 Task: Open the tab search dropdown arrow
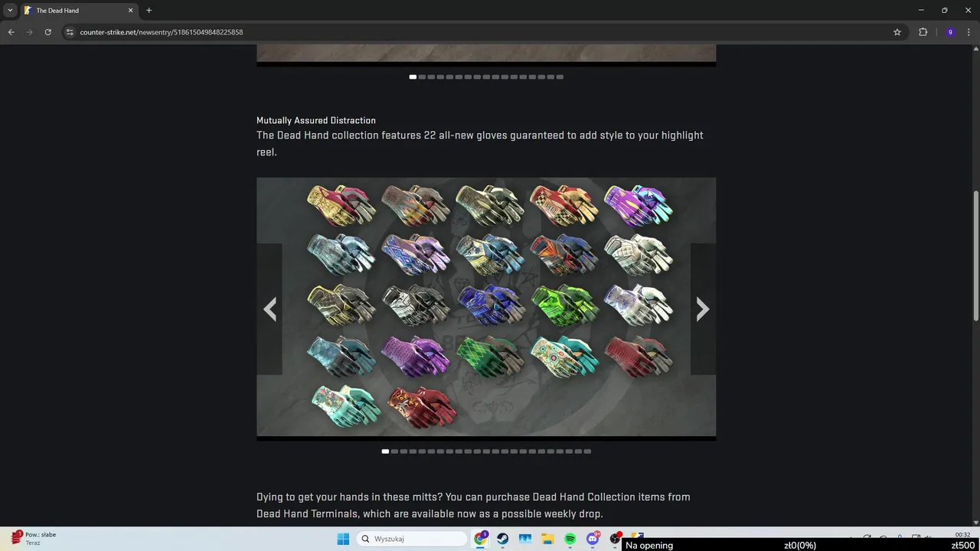10,10
